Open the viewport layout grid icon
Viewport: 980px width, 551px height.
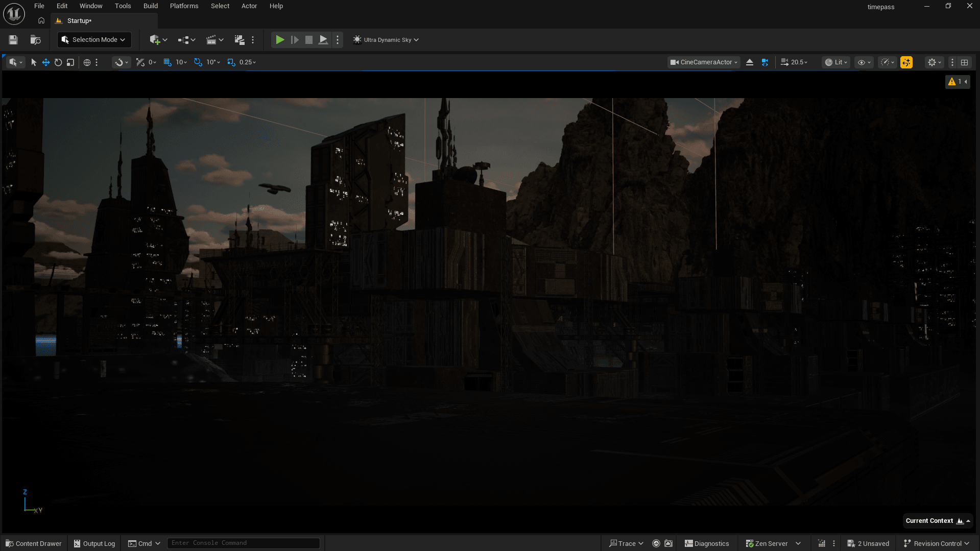(x=965, y=62)
